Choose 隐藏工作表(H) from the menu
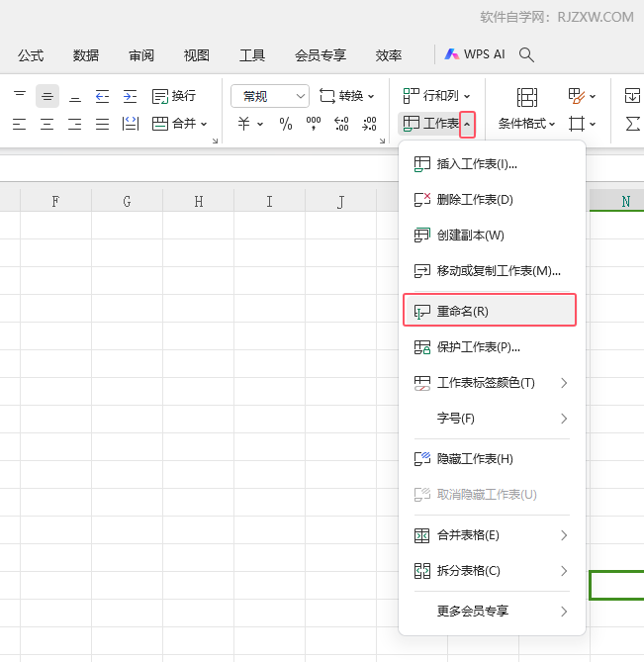The height and width of the screenshot is (662, 644). (492, 459)
